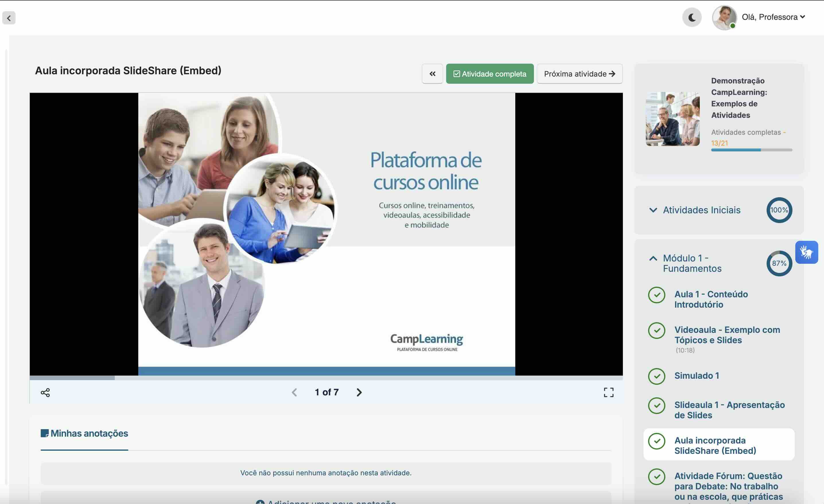Viewport: 824px width, 504px height.
Task: Open the Professora profile avatar
Action: click(724, 17)
